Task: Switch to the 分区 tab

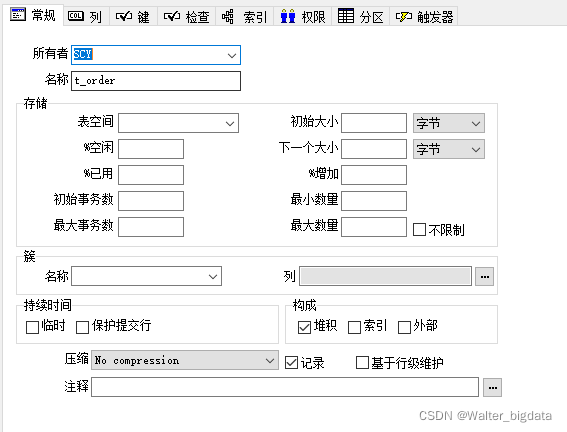Action: (361, 17)
